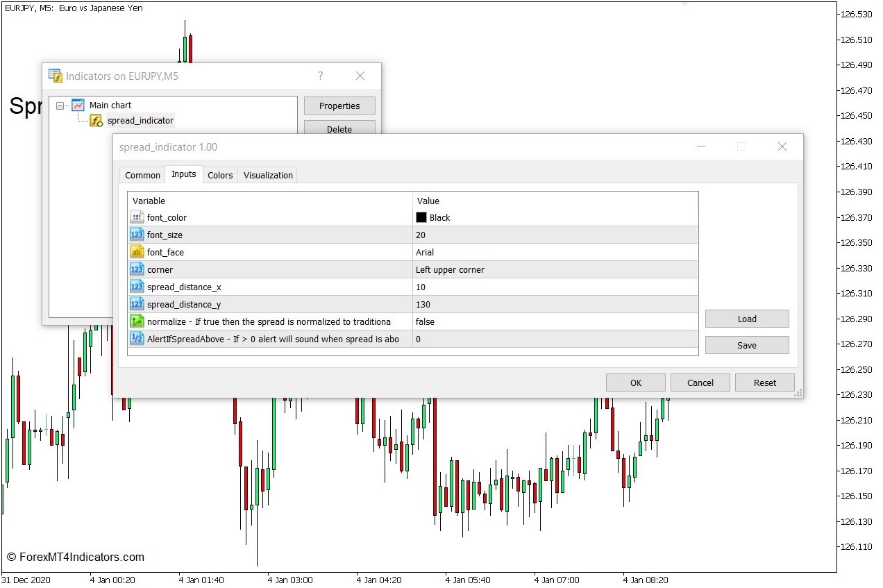Image resolution: width=883 pixels, height=588 pixels.
Task: Close the spread_indicator 1.00 dialog
Action: pos(782,146)
